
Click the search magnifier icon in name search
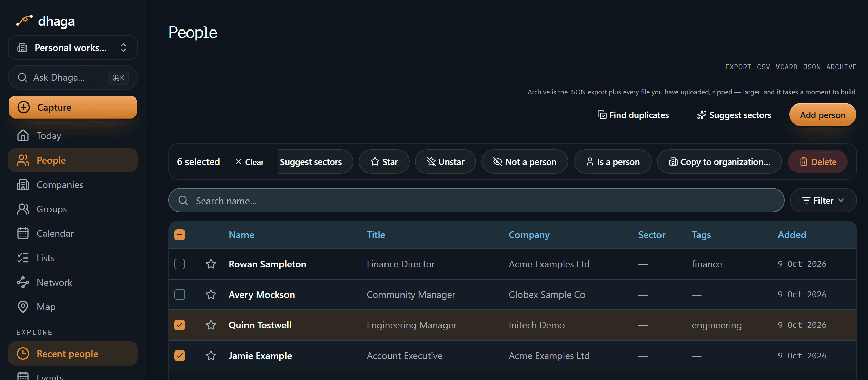point(183,200)
